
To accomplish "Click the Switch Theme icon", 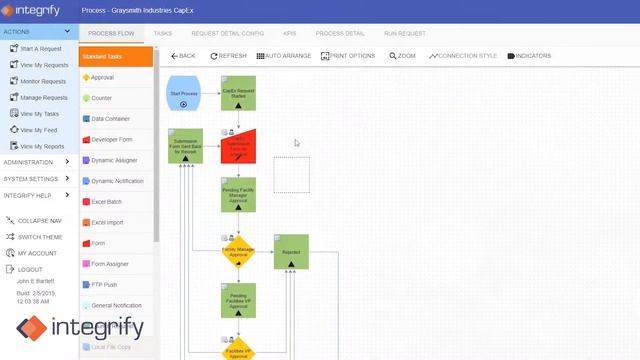I will [x=10, y=237].
